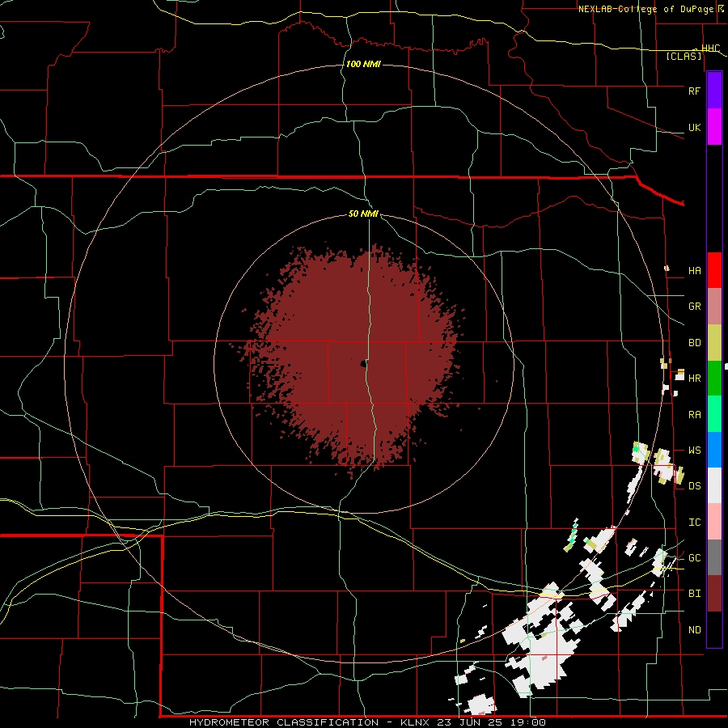Click the dusty pink GR color swatch
728x728 pixels.
click(714, 306)
